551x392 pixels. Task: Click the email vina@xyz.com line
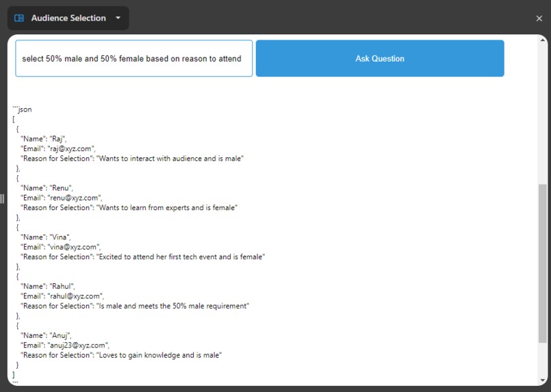60,247
